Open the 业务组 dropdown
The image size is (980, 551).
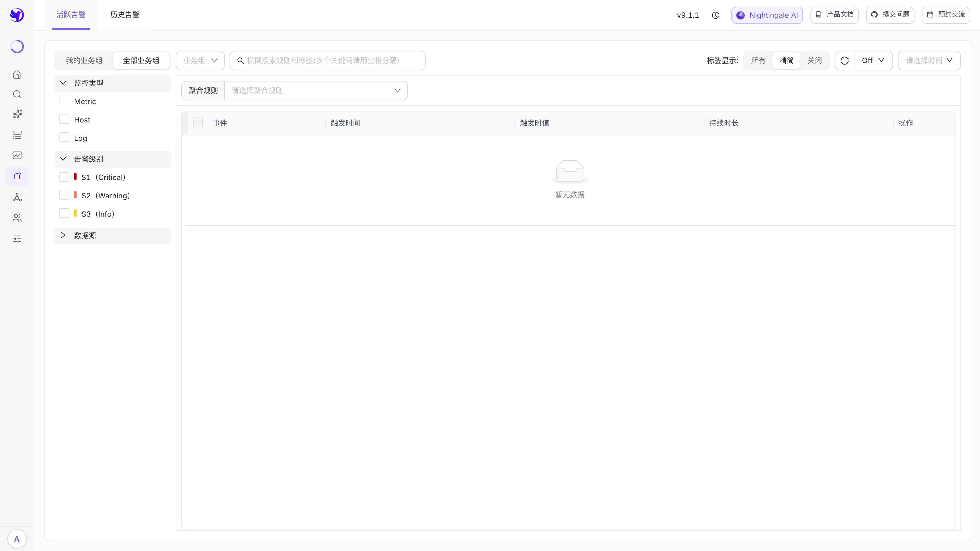coord(200,61)
